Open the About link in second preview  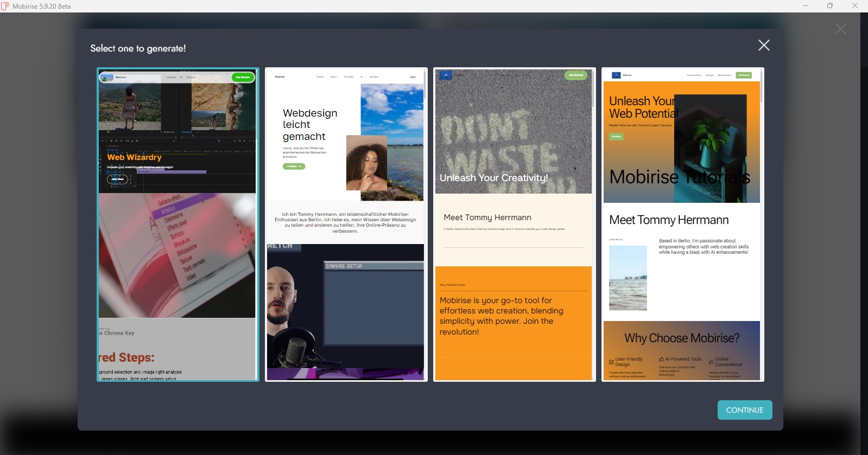pos(333,77)
